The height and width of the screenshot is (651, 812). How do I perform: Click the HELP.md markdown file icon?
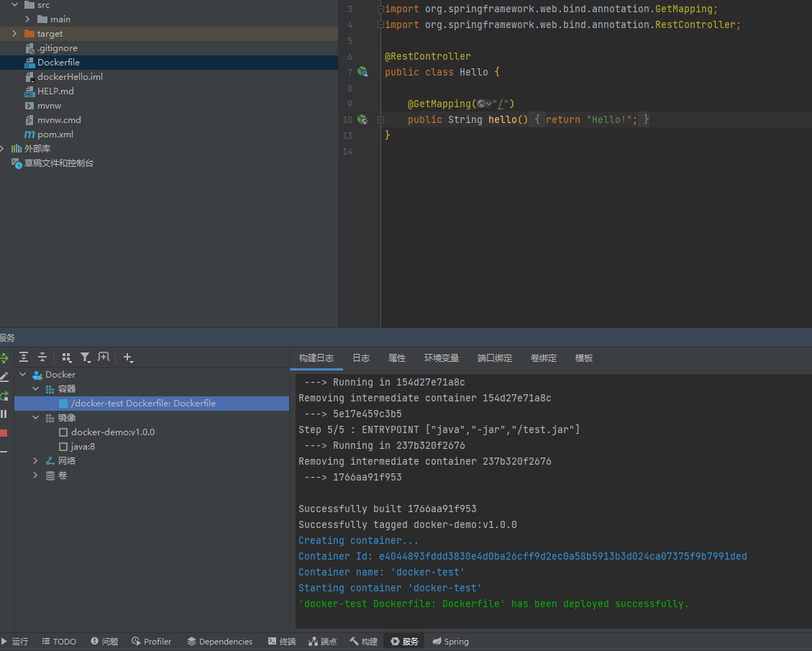click(x=29, y=91)
